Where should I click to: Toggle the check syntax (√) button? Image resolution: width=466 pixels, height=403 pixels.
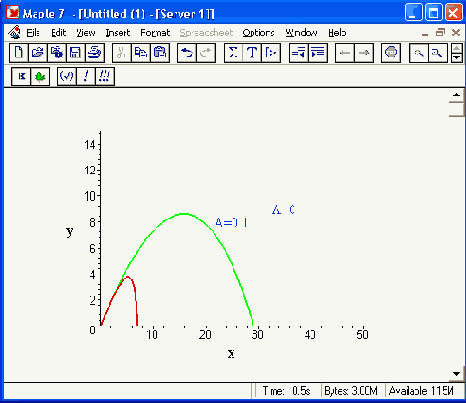click(66, 77)
